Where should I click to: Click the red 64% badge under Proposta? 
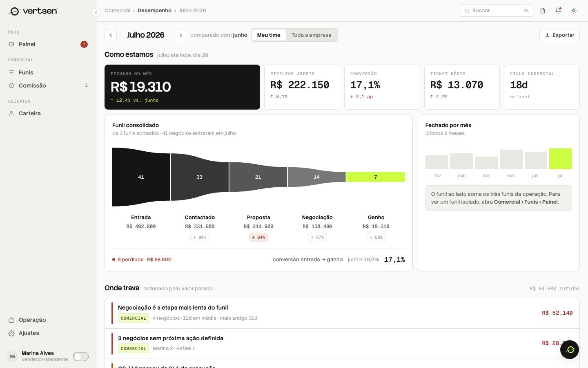pos(258,238)
